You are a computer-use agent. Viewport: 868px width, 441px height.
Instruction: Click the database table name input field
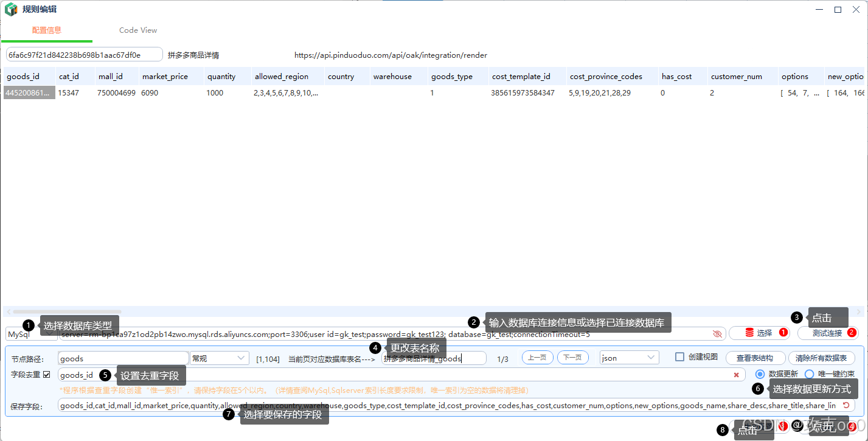click(x=434, y=358)
